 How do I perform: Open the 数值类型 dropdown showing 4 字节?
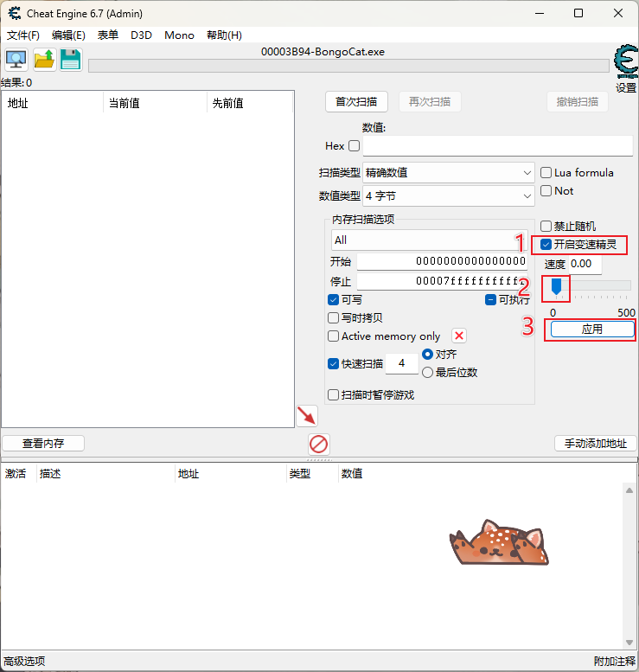[448, 196]
